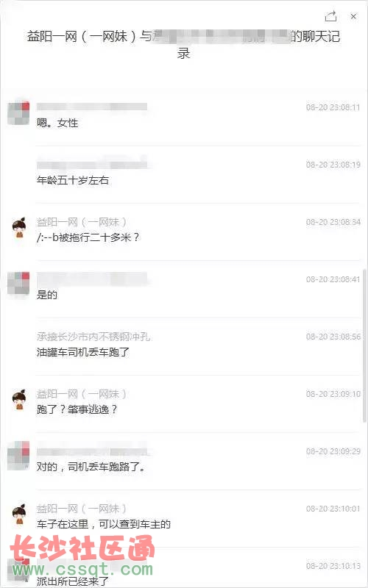Screen dimensions: 368x588
Task: Click cartoon avatar beside "跑了？肇事逃逸？" message
Action: pos(19,400)
